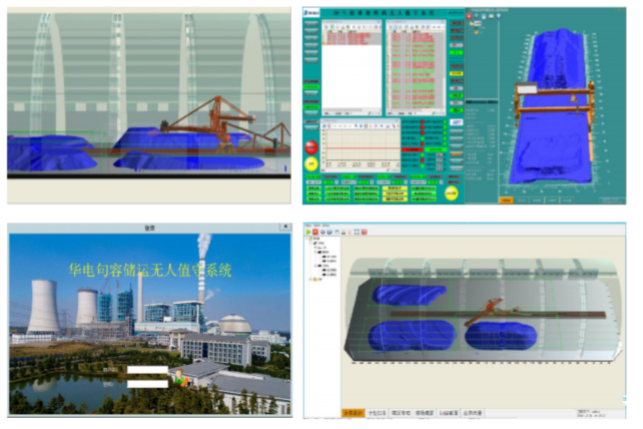Click the username input field
This screenshot has height=429, width=643.
pos(147,371)
